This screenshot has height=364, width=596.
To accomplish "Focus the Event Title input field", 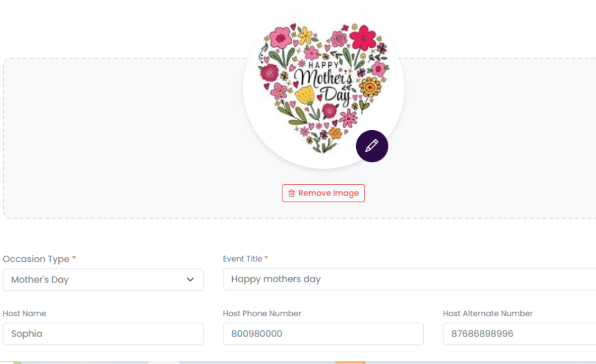I will pyautogui.click(x=407, y=279).
